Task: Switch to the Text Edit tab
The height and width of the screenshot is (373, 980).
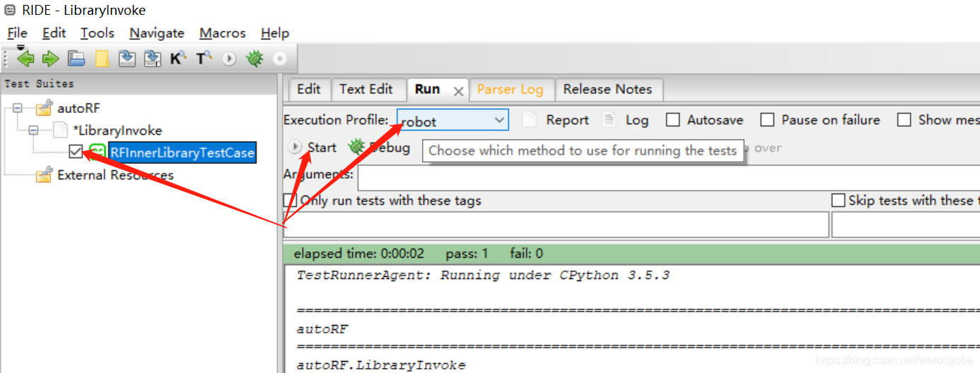Action: (366, 89)
